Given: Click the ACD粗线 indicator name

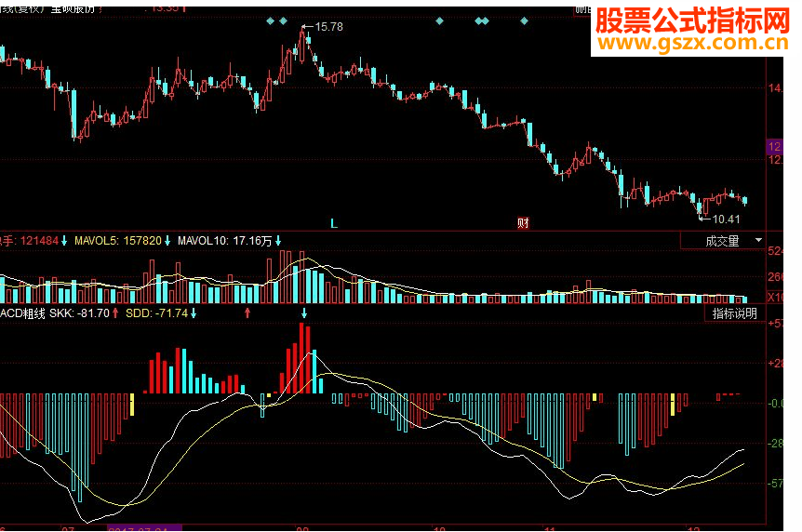Looking at the screenshot, I should coord(22,313).
